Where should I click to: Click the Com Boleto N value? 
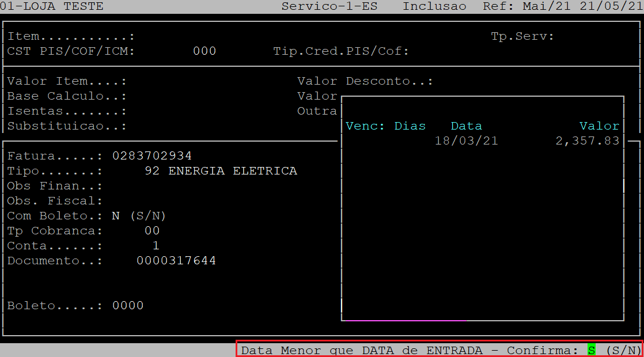[x=116, y=216]
